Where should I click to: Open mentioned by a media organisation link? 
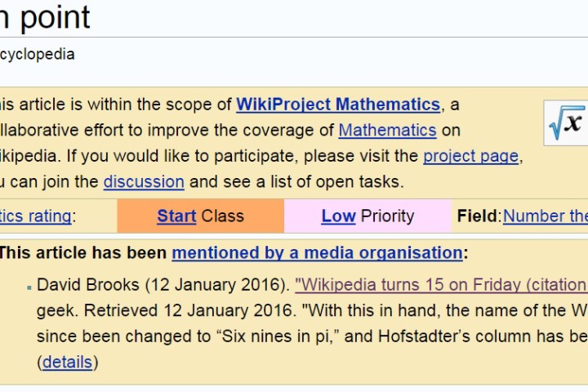317,253
